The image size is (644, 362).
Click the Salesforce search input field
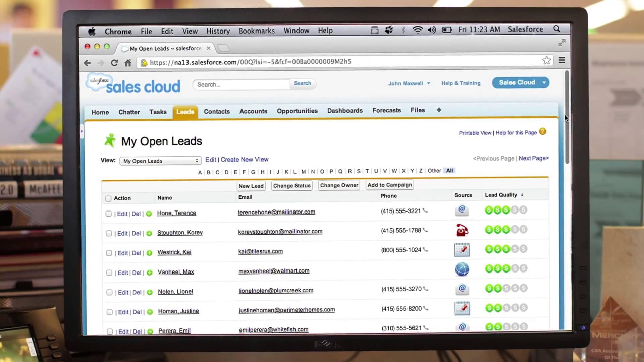[241, 85]
